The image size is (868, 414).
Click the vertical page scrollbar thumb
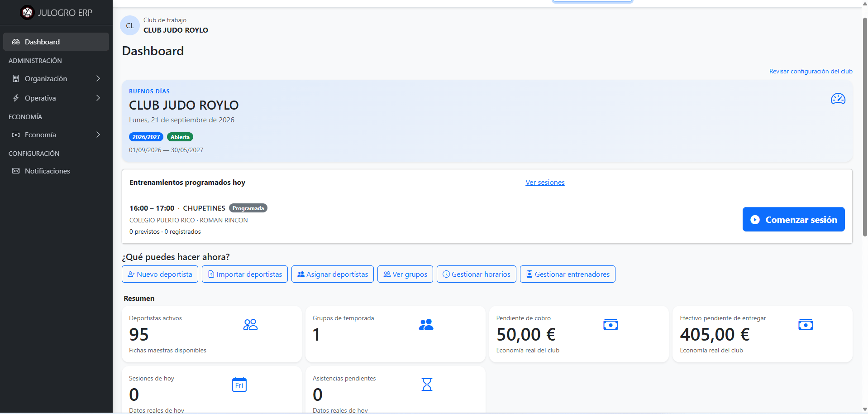tap(865, 127)
